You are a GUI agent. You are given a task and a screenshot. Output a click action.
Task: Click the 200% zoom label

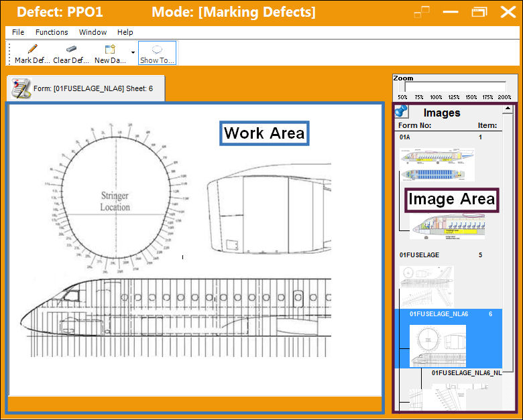point(504,97)
